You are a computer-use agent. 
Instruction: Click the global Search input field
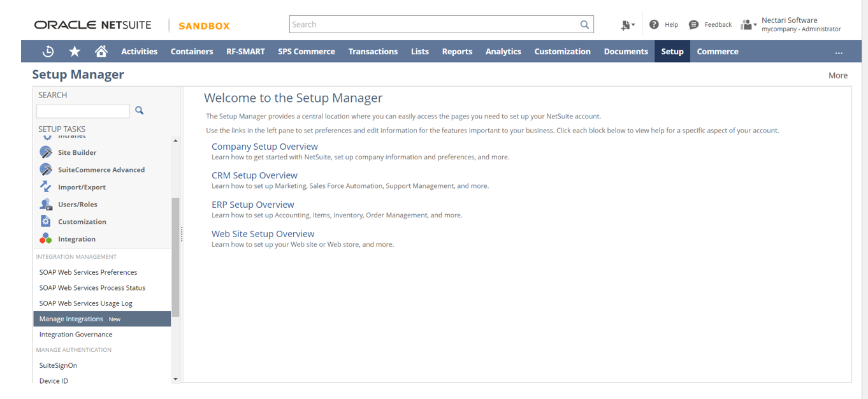[x=433, y=25]
